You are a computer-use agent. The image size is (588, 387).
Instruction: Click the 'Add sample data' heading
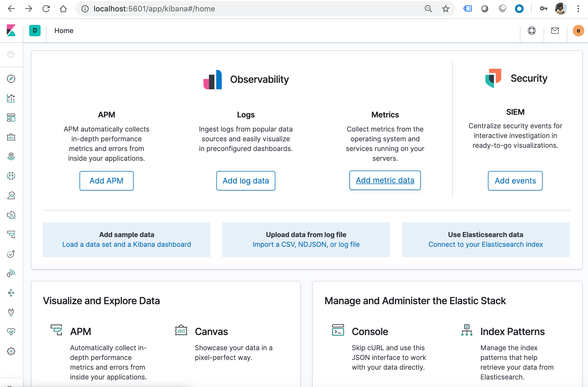pos(127,234)
